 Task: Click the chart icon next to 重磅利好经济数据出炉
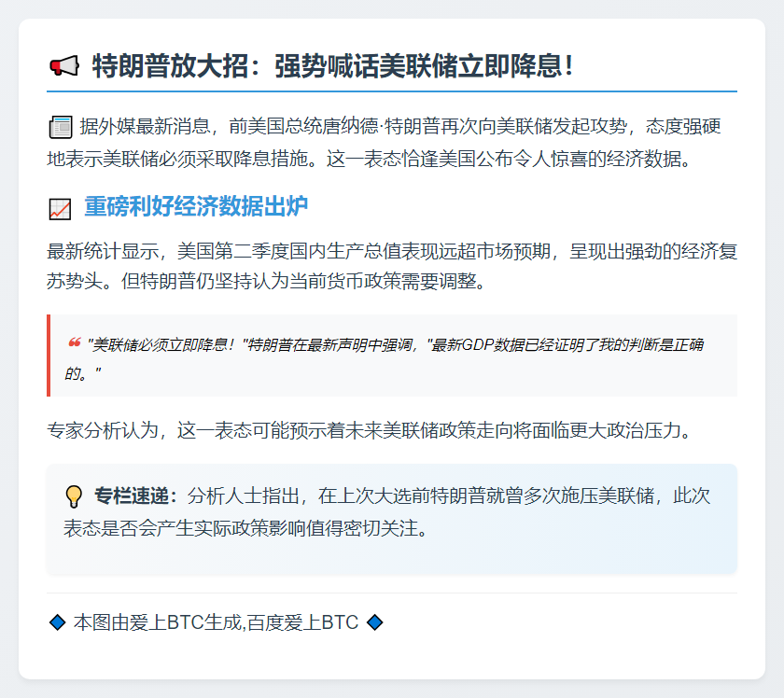click(60, 209)
